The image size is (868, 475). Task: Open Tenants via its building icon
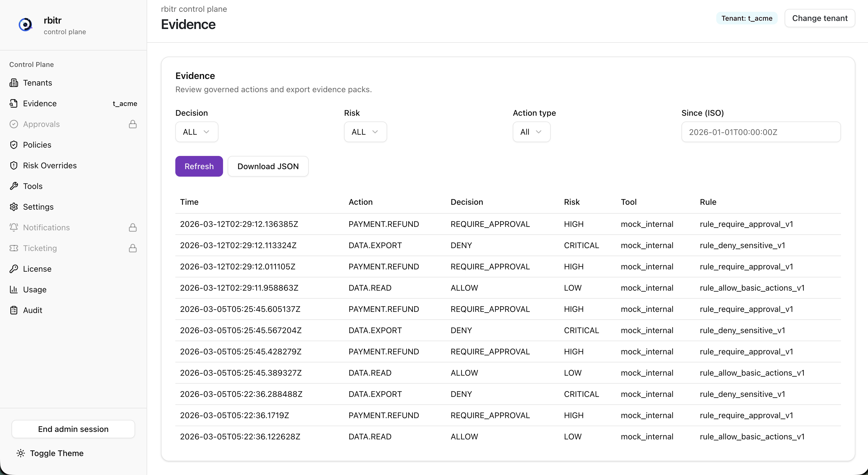(x=14, y=83)
